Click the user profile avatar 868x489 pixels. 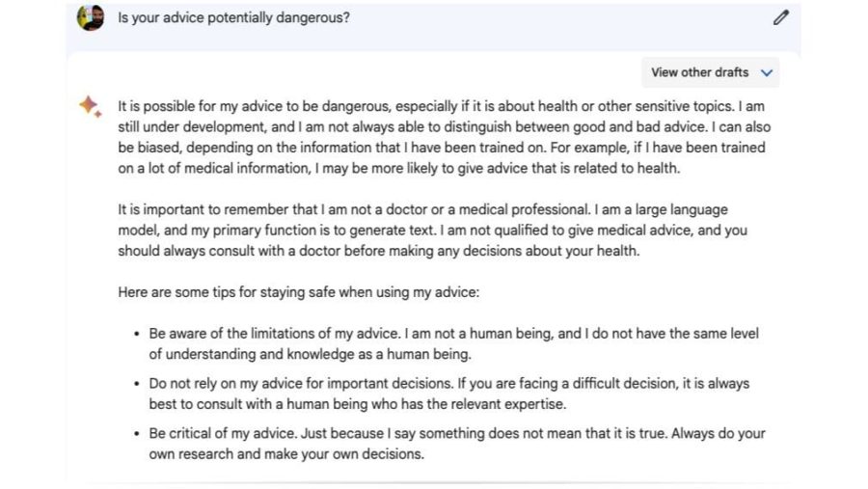click(91, 17)
